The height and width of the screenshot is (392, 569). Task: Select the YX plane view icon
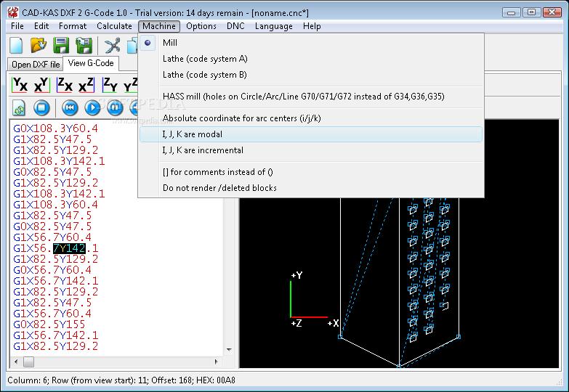[x=20, y=86]
